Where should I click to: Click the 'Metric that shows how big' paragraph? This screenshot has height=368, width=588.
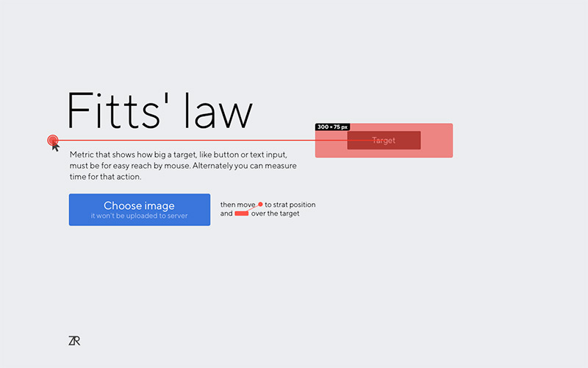(183, 166)
